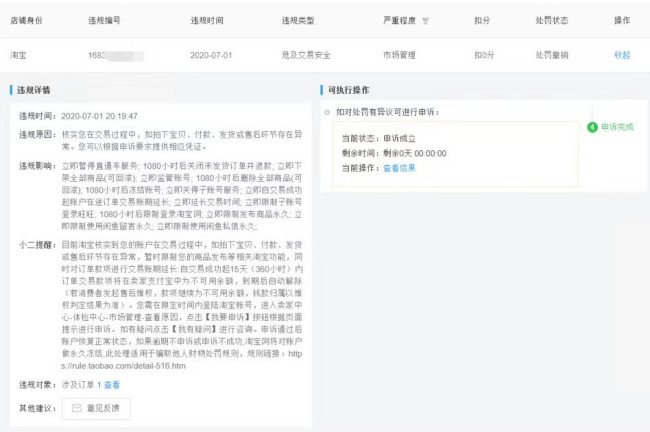Click the 扣分 column header
The height and width of the screenshot is (432, 650).
[482, 20]
